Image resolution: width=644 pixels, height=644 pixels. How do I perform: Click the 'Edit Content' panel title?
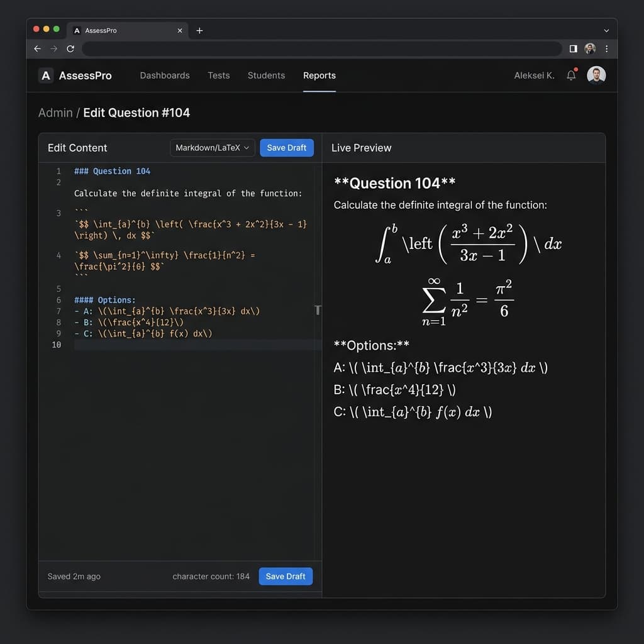[77, 148]
